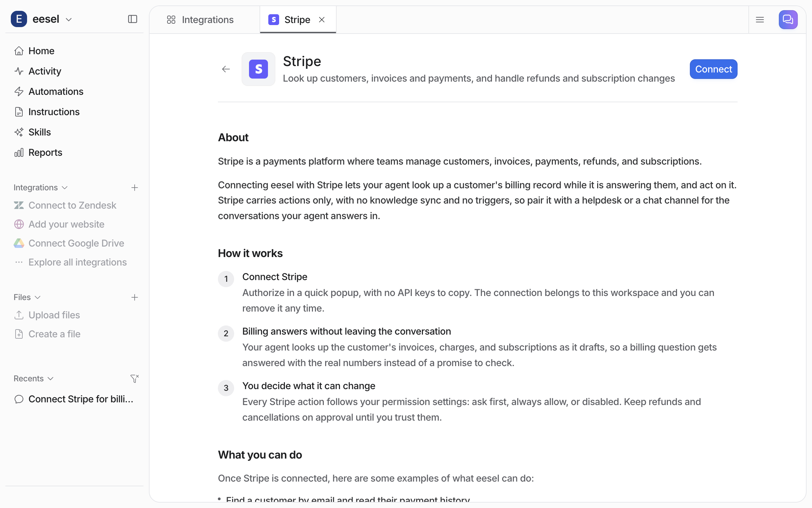Click the Create a file icon
This screenshot has width=812, height=508.
click(19, 334)
